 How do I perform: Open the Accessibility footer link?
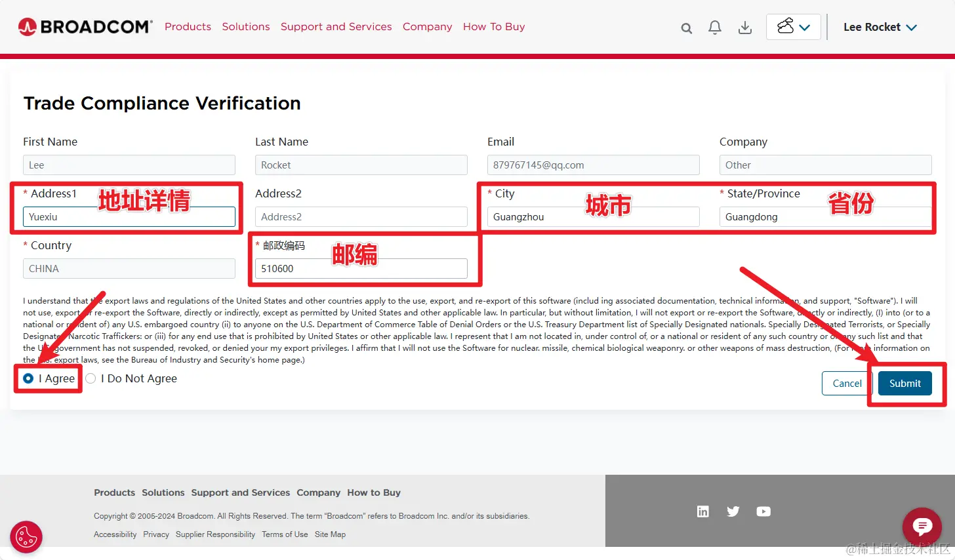[115, 534]
